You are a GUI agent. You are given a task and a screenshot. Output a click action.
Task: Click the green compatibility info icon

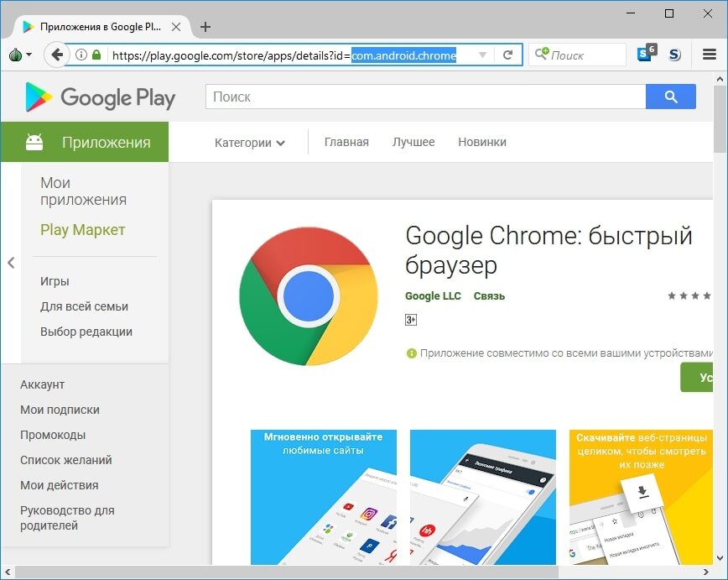click(411, 353)
